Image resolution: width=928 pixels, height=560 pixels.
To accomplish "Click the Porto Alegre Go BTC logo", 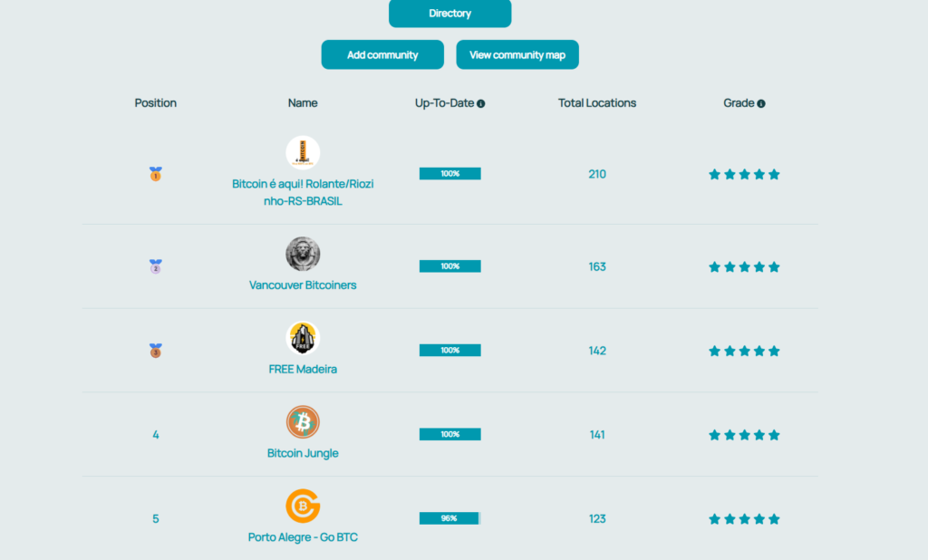I will [x=303, y=507].
